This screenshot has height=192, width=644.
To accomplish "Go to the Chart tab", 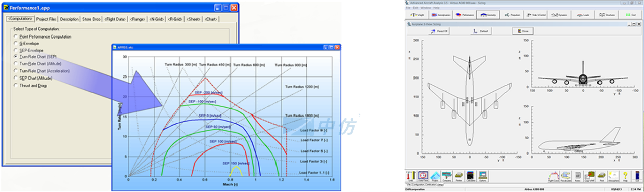I will click(x=211, y=19).
